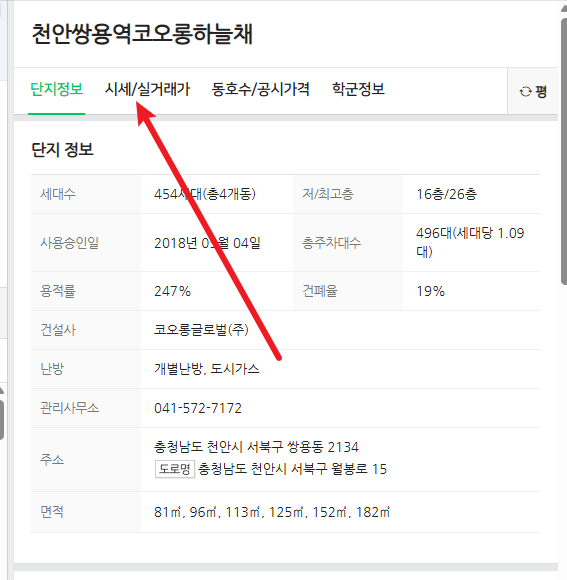Click the refresh arrows icon beside 평

(x=525, y=91)
